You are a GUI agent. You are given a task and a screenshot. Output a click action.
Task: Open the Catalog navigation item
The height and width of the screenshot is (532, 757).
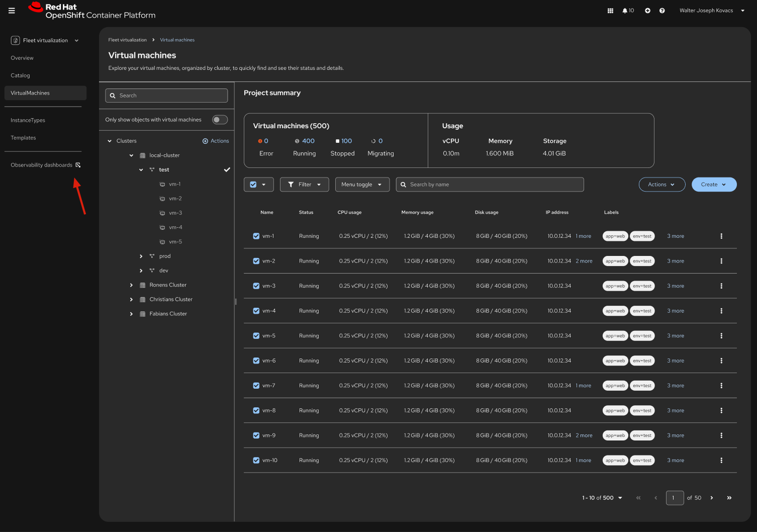[x=21, y=75]
